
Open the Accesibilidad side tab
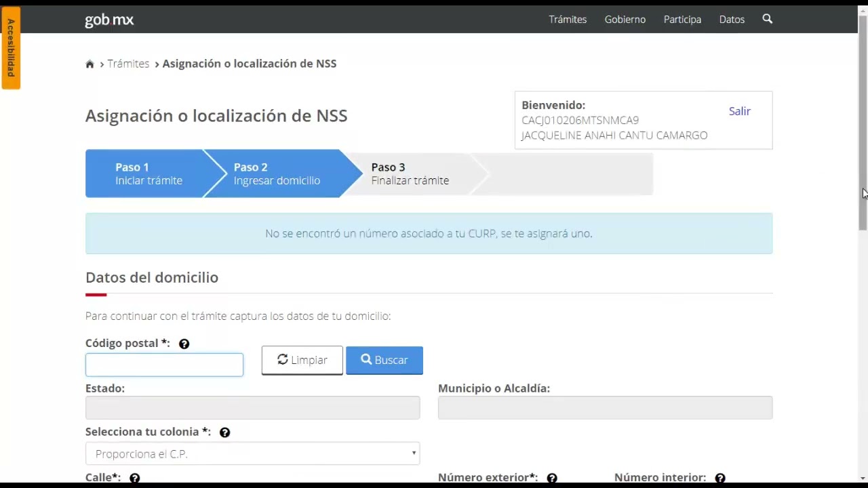(11, 47)
